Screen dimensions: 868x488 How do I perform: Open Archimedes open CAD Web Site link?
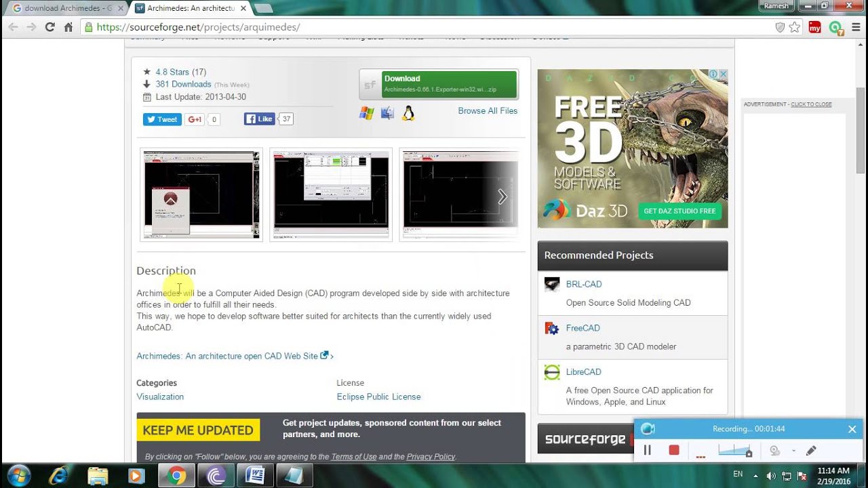[227, 356]
